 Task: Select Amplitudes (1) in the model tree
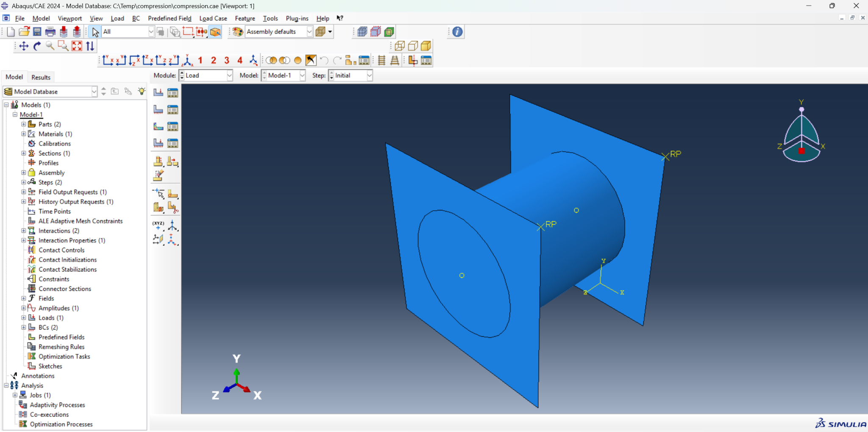tap(58, 308)
